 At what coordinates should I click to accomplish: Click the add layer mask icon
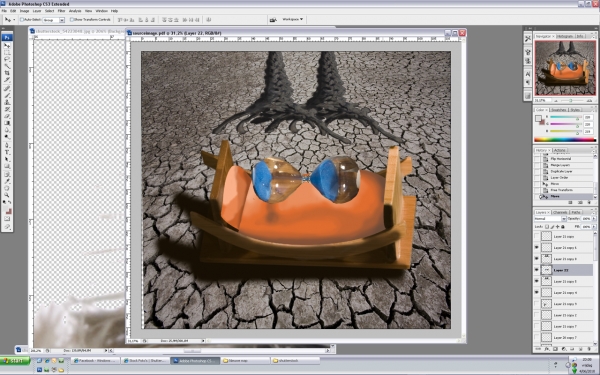[556, 349]
